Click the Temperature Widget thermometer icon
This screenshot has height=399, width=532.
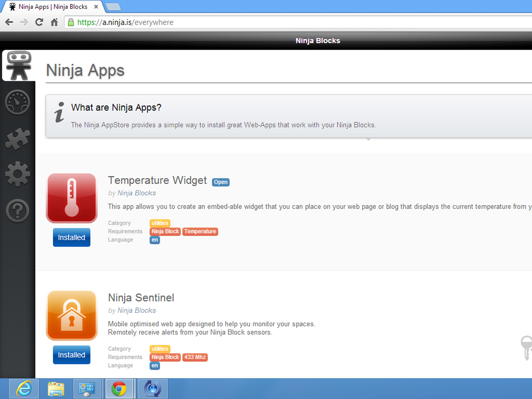click(x=71, y=198)
